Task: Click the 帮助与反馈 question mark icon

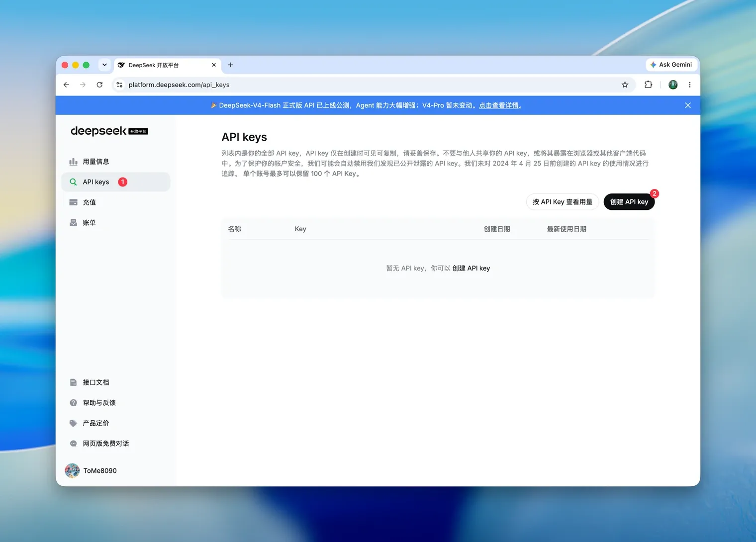Action: coord(73,403)
